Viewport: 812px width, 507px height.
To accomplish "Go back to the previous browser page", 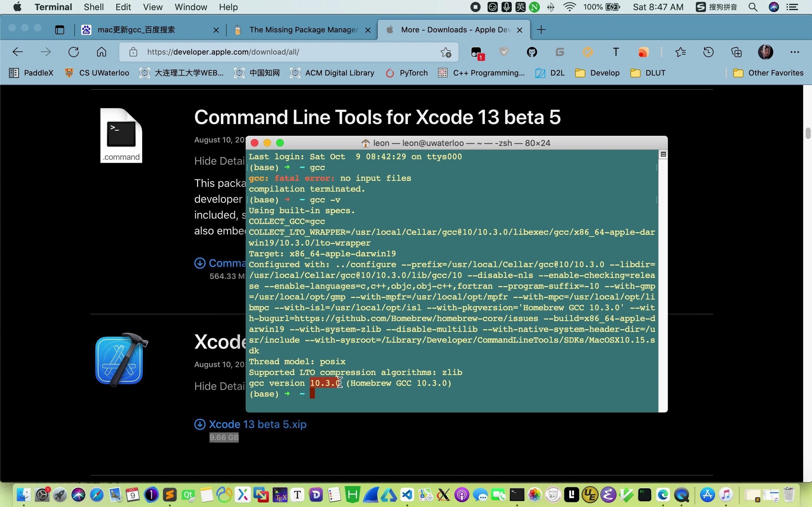I will (17, 52).
